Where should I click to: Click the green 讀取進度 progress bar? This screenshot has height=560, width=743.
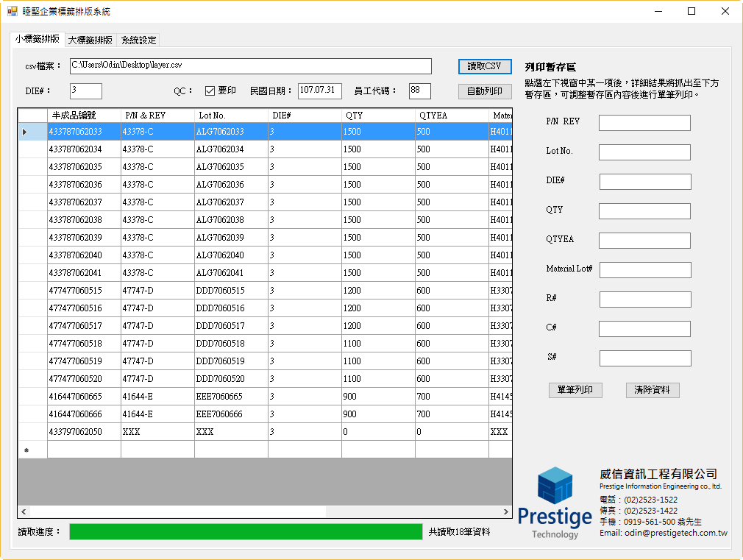[x=246, y=531]
